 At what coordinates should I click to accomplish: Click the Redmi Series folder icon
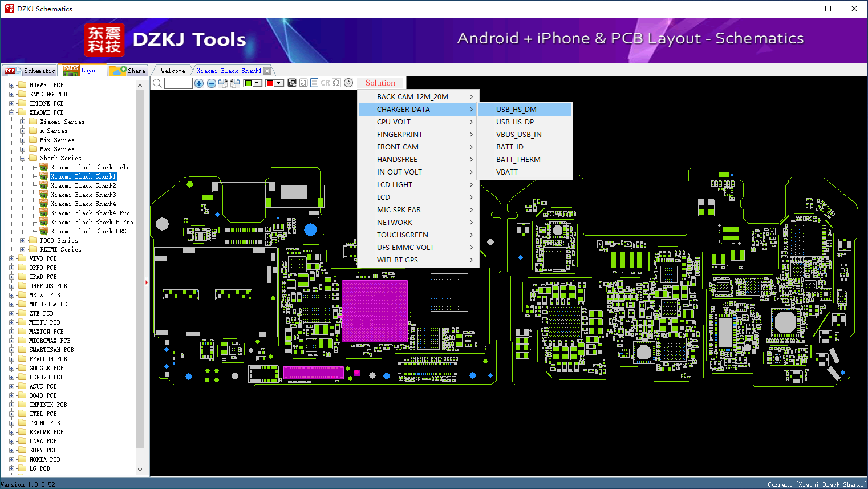[33, 249]
